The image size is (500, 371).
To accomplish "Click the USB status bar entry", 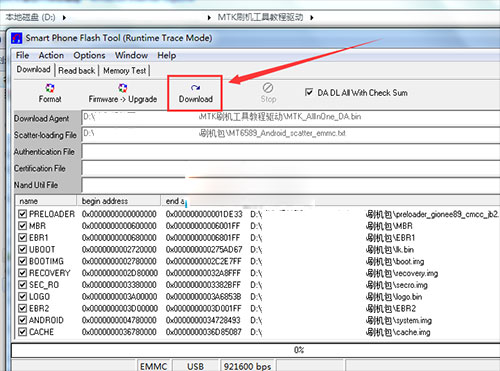I will click(195, 366).
